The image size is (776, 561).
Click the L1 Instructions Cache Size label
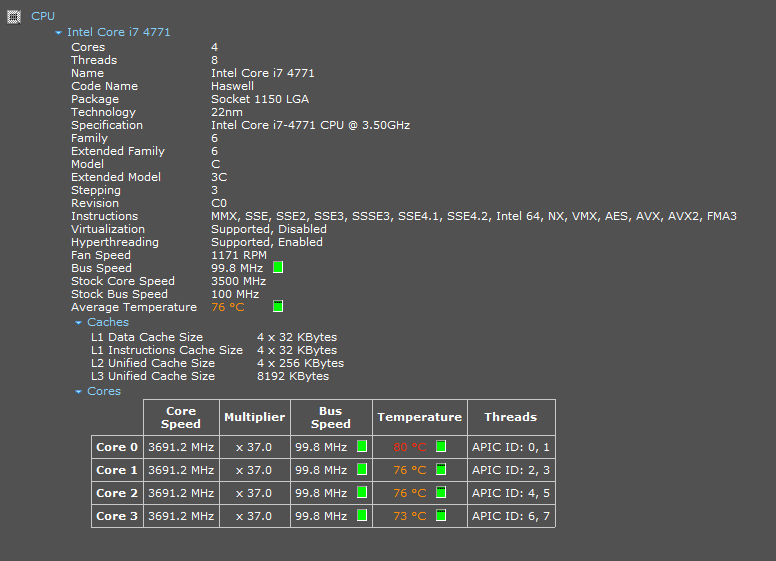click(167, 350)
